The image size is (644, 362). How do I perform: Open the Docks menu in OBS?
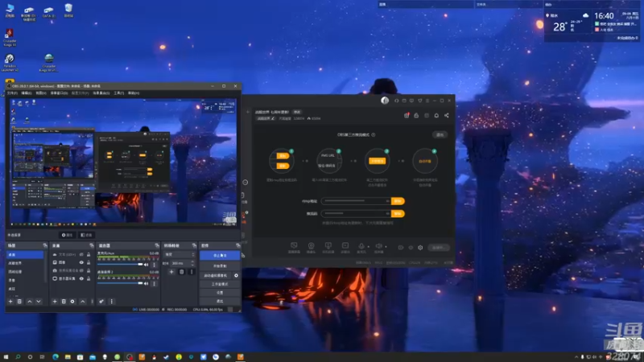tap(59, 93)
